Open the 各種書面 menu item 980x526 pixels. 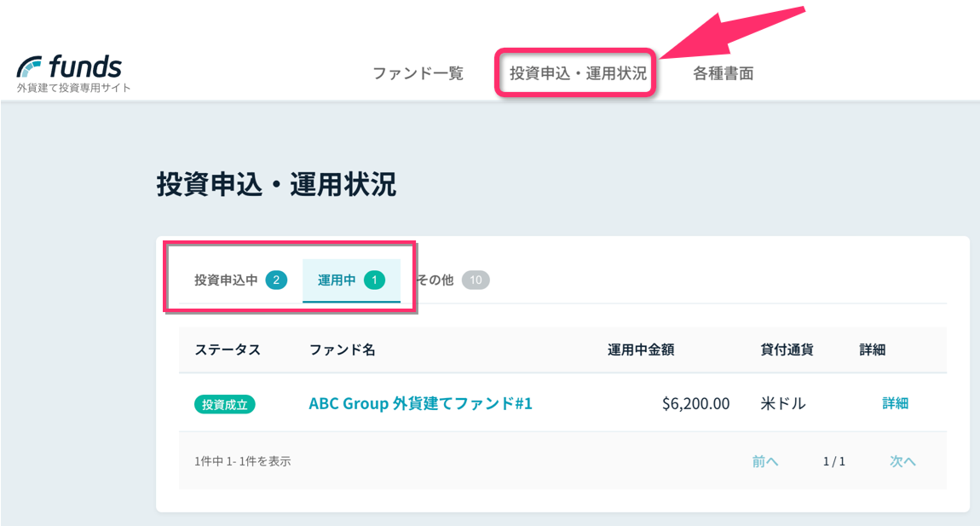[723, 73]
